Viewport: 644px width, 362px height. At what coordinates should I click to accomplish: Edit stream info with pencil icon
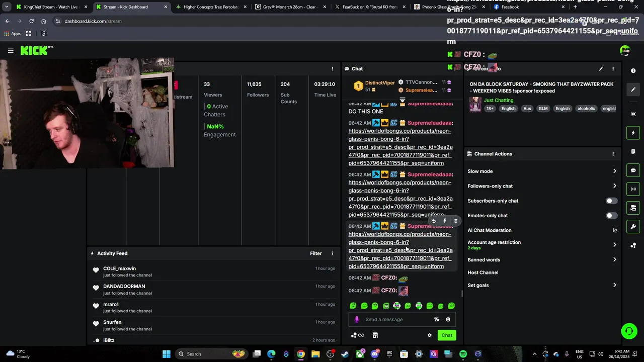click(601, 69)
